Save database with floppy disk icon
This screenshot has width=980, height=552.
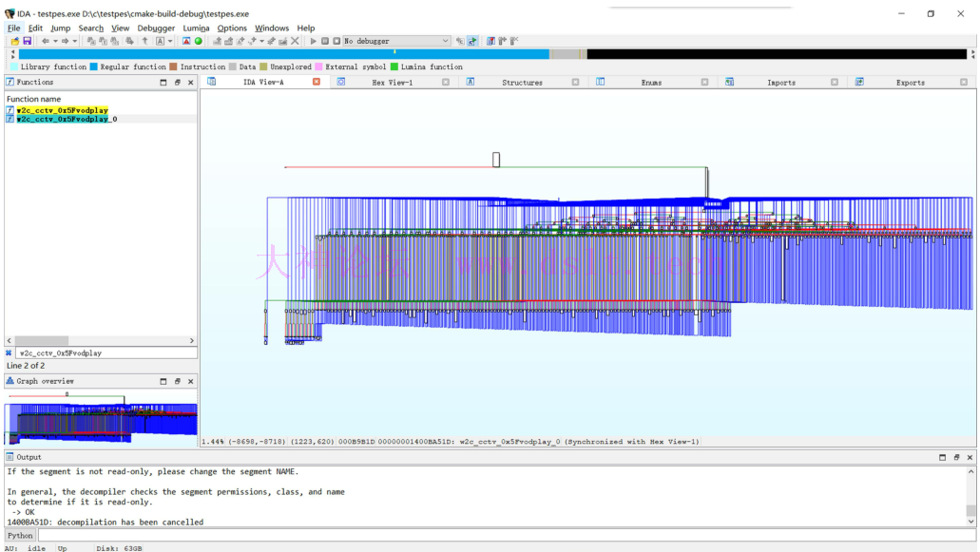point(27,41)
